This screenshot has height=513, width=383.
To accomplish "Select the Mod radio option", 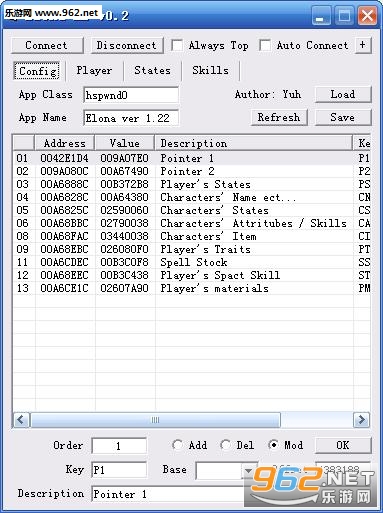I will pos(274,445).
